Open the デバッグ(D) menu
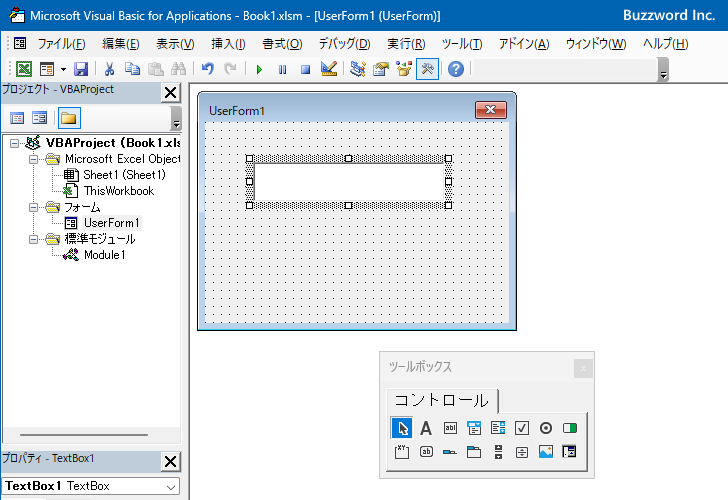 tap(344, 44)
